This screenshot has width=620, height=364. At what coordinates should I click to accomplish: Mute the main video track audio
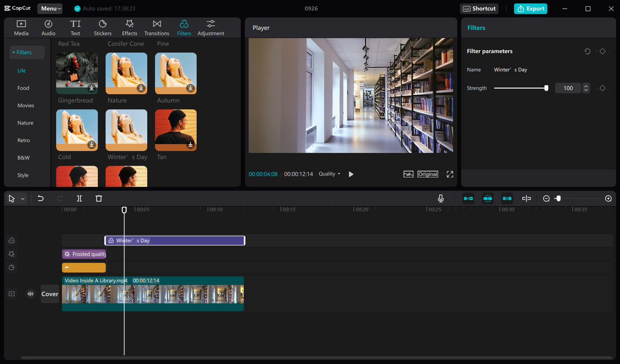click(30, 294)
